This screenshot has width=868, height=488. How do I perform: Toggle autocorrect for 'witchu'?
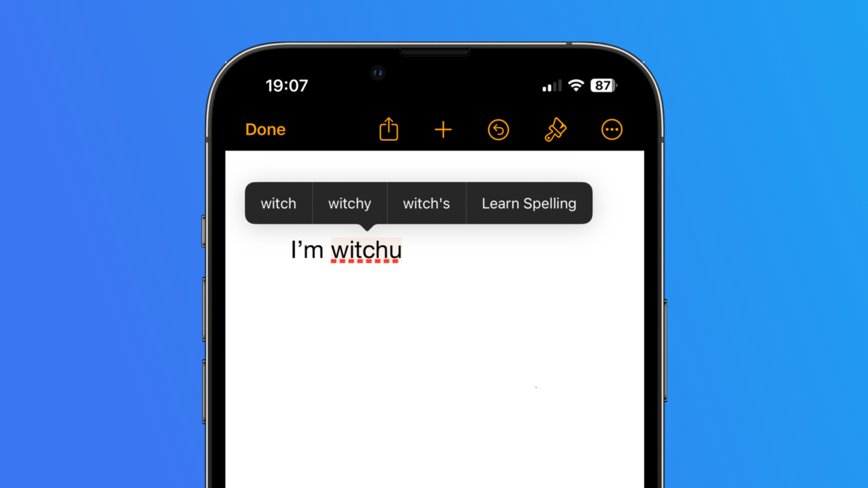(528, 203)
